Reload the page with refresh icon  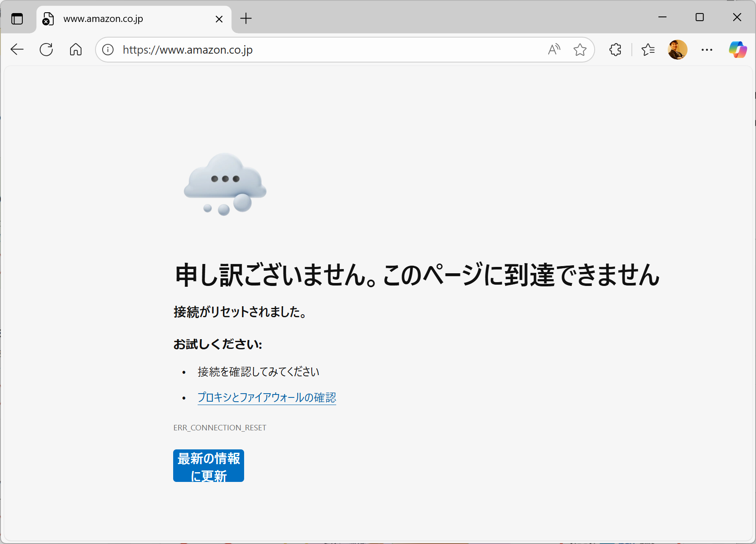tap(46, 49)
